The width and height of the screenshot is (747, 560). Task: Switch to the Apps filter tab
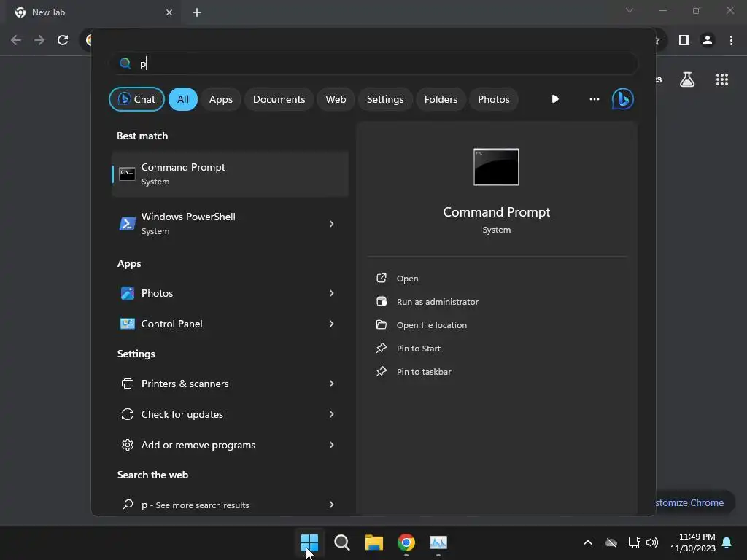tap(220, 99)
